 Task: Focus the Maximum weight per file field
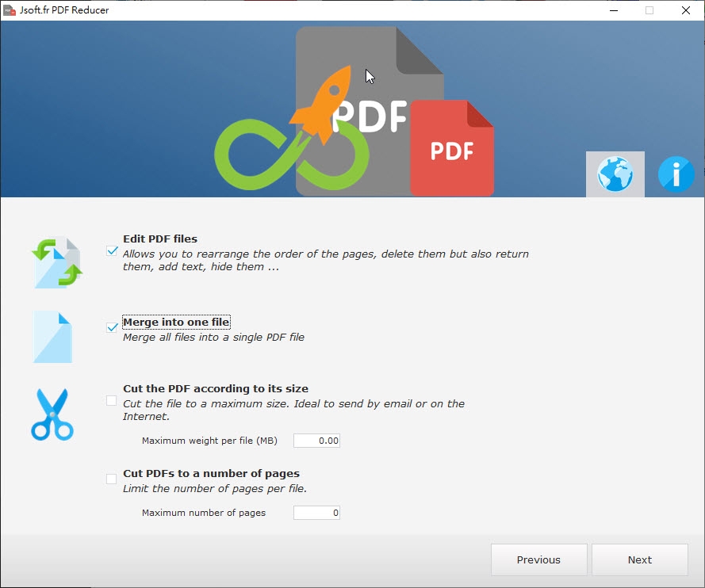pyautogui.click(x=316, y=441)
